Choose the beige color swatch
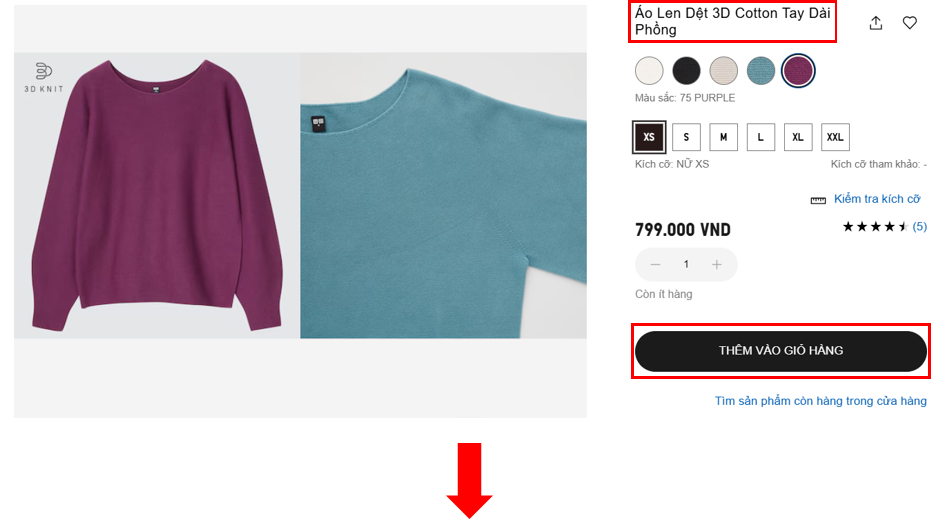This screenshot has height=524, width=946. (x=723, y=71)
